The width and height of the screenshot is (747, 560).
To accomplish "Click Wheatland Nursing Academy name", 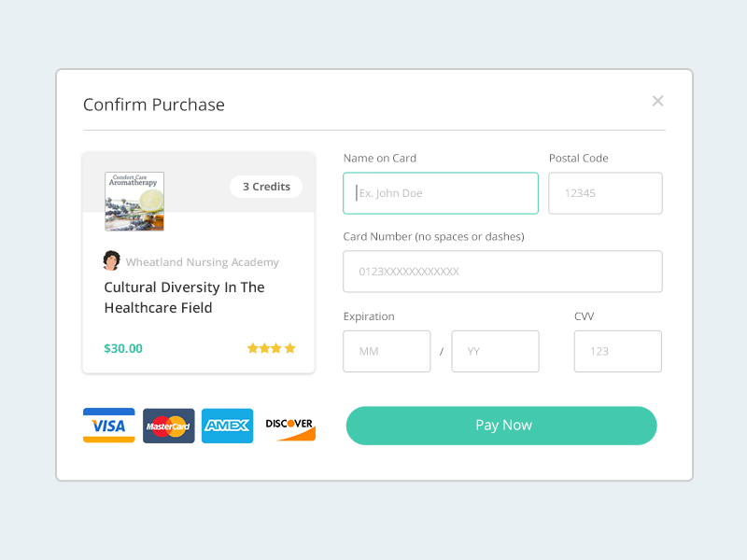I will 202,262.
